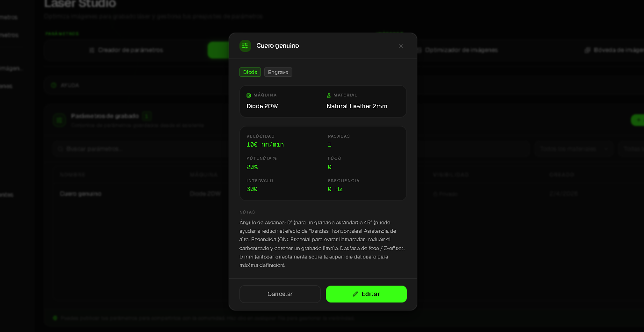644x332 pixels.
Task: Click the 100 mm/min Velocidad value
Action: (x=265, y=145)
